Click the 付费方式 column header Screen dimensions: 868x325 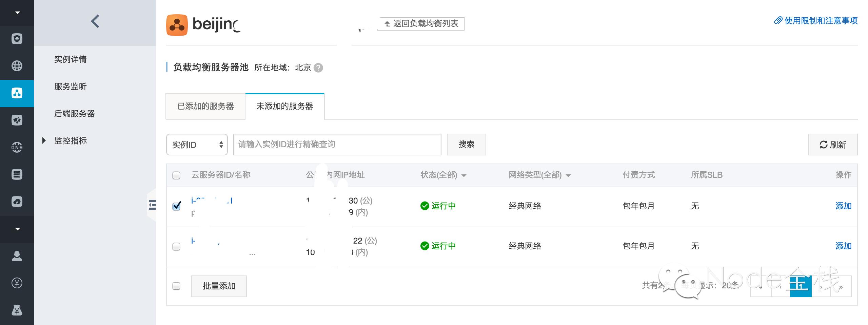pyautogui.click(x=639, y=175)
